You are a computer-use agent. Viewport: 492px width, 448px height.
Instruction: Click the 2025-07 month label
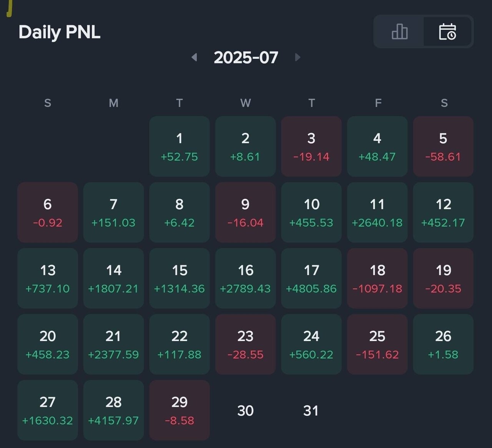(x=246, y=58)
